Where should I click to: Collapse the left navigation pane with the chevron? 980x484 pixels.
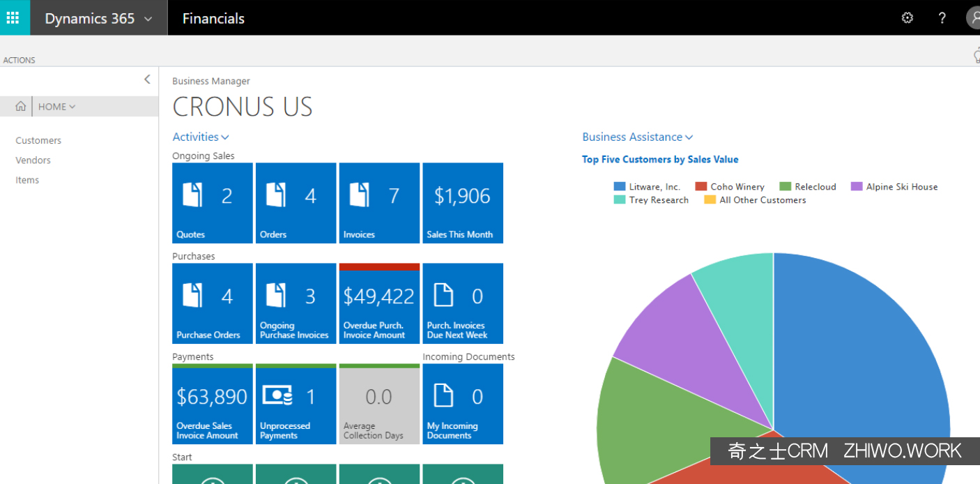pyautogui.click(x=147, y=80)
